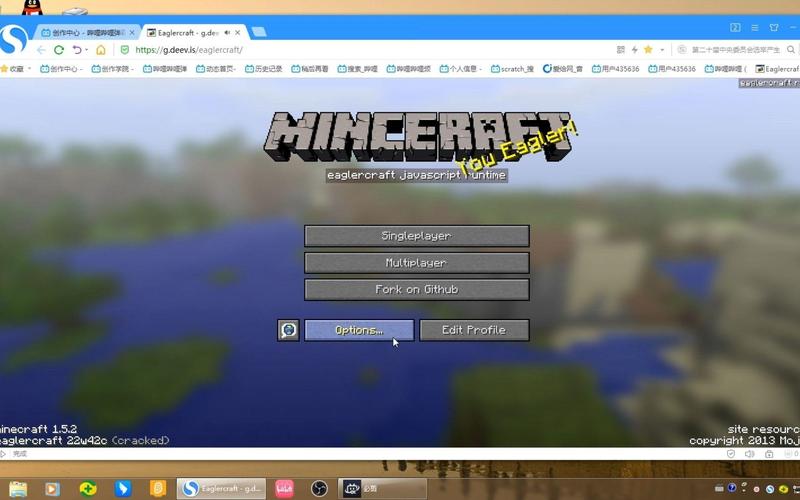This screenshot has height=500, width=800.
Task: Reload the page with refresh icon
Action: (x=59, y=50)
